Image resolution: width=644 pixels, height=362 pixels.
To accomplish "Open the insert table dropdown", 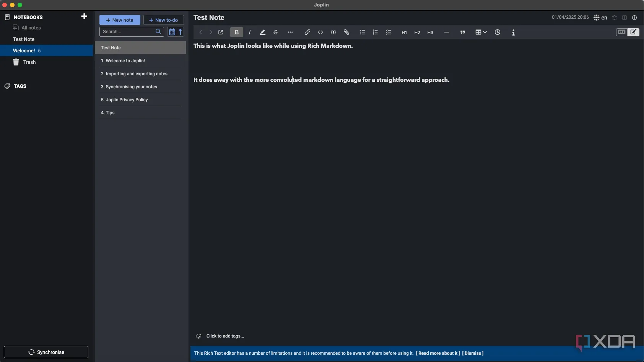I will (x=481, y=32).
